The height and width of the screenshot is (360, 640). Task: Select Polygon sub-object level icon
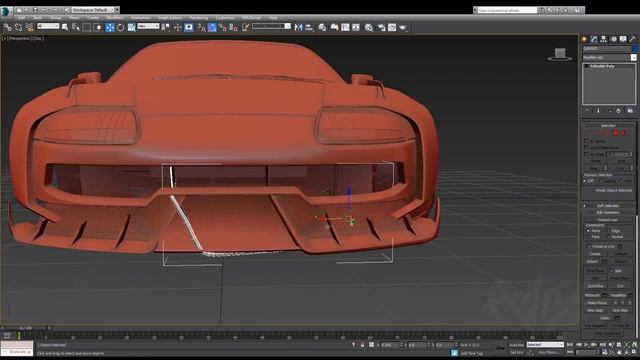click(x=616, y=133)
